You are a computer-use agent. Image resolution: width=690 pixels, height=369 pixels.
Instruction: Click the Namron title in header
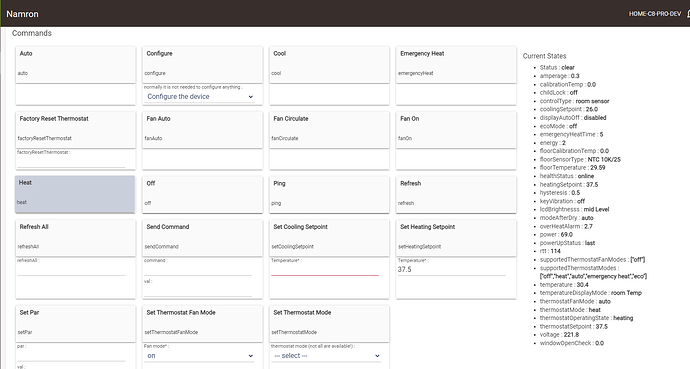22,14
